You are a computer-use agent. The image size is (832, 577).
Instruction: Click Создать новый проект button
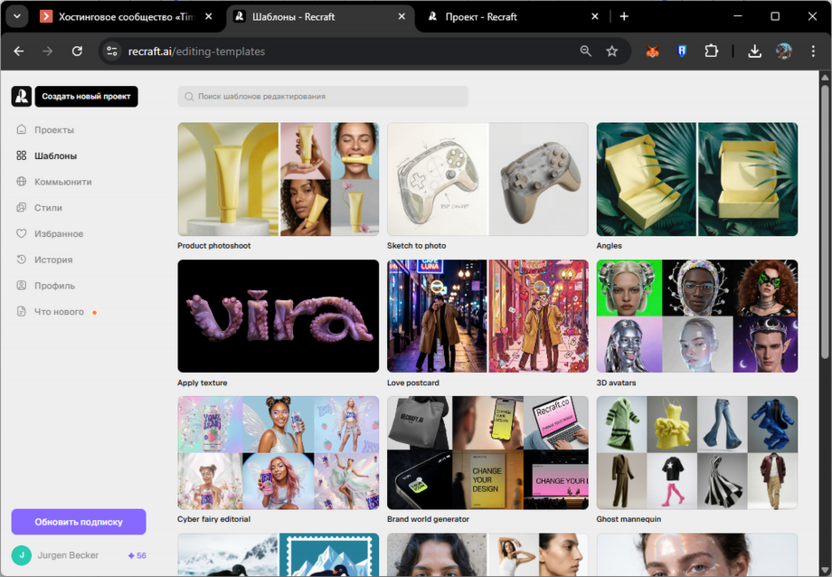point(86,97)
